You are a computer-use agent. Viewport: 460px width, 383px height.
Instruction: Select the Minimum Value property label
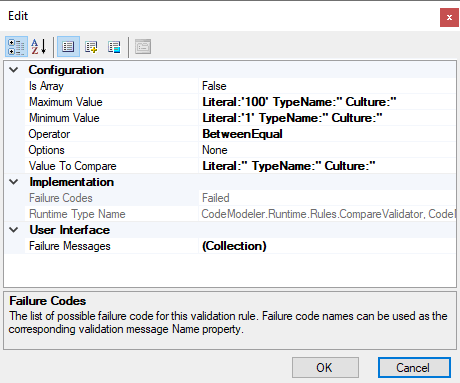point(64,118)
